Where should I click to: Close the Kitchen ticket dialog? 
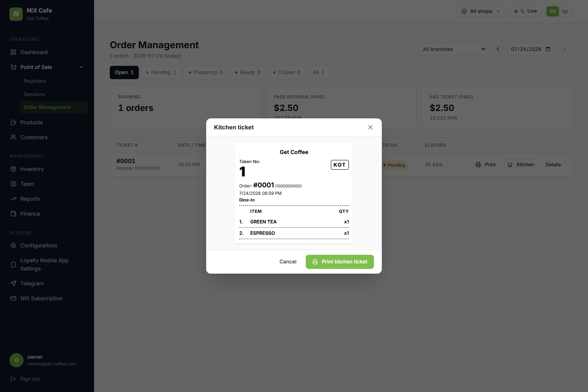(370, 127)
